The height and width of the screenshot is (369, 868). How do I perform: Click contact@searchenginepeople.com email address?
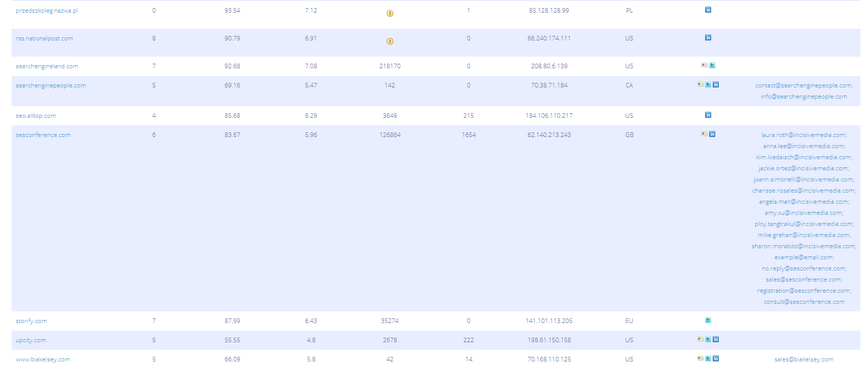click(803, 85)
